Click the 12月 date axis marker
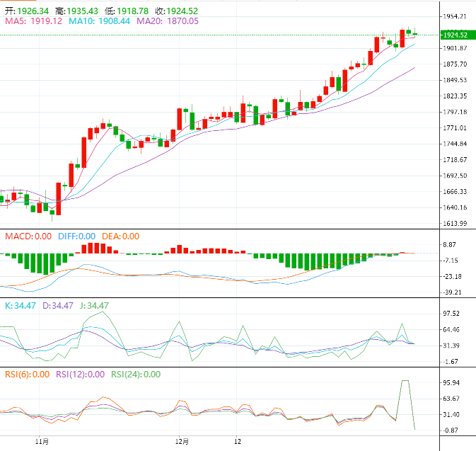 click(182, 442)
